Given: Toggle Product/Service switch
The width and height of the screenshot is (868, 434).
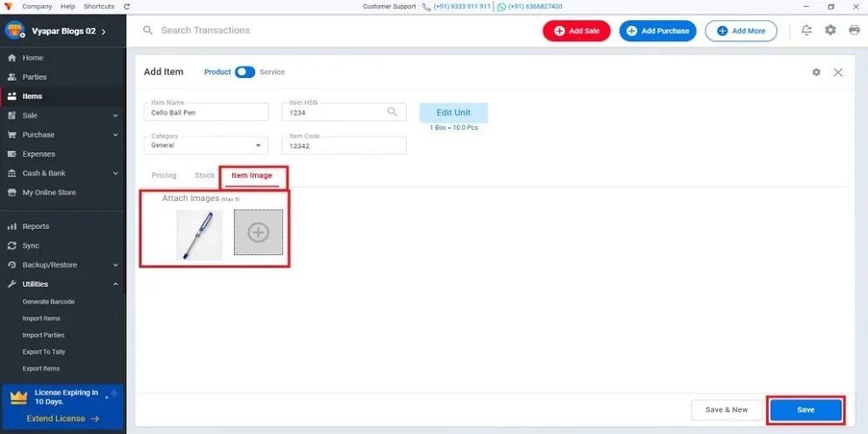Looking at the screenshot, I should (245, 72).
